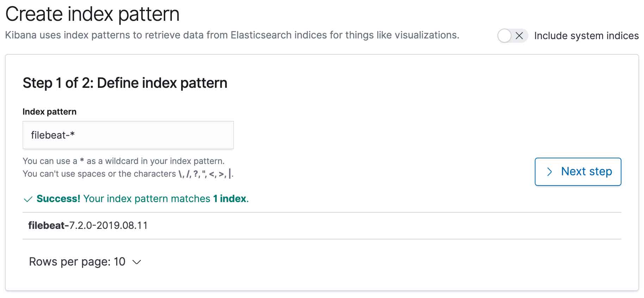
Task: Click the Index pattern field label
Action: (x=49, y=112)
